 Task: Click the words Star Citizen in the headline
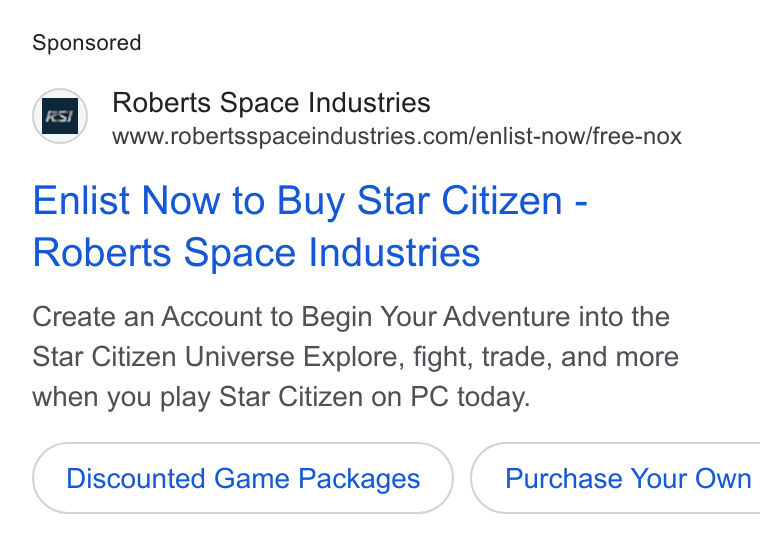(459, 201)
